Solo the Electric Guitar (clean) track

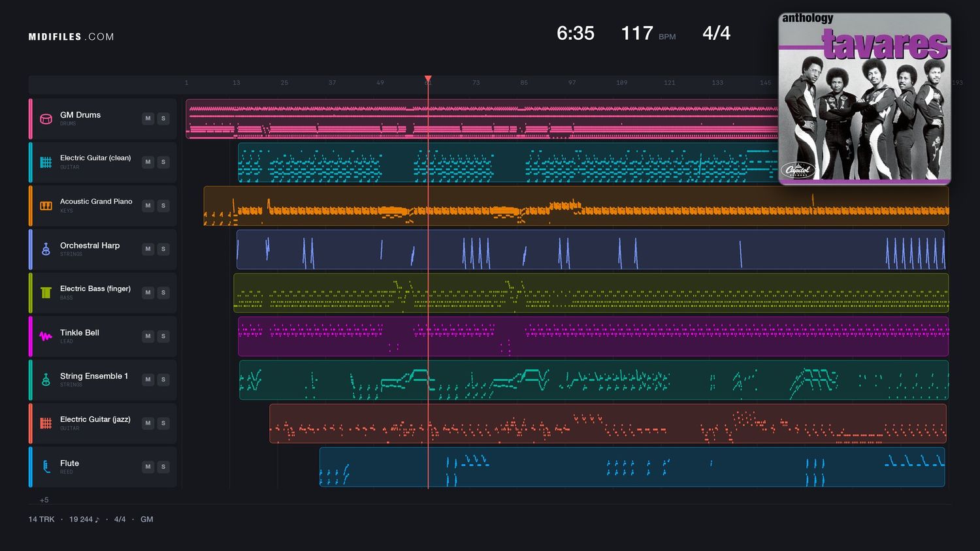pos(163,162)
